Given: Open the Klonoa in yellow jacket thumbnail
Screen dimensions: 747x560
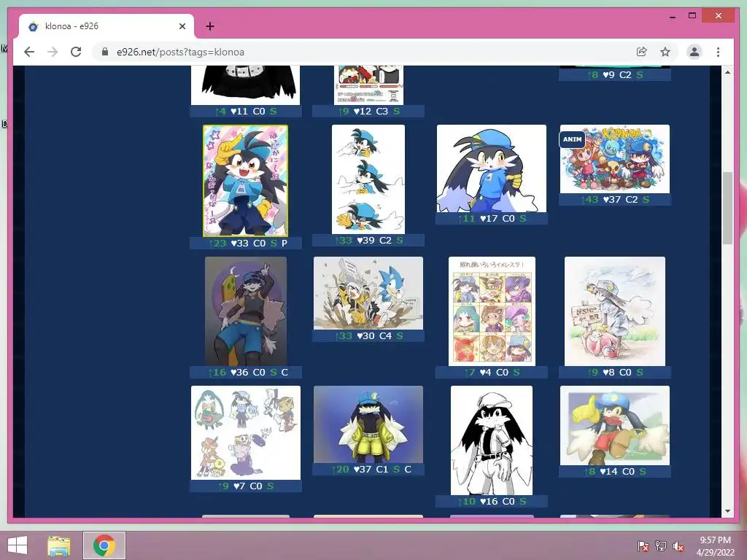Looking at the screenshot, I should point(368,424).
